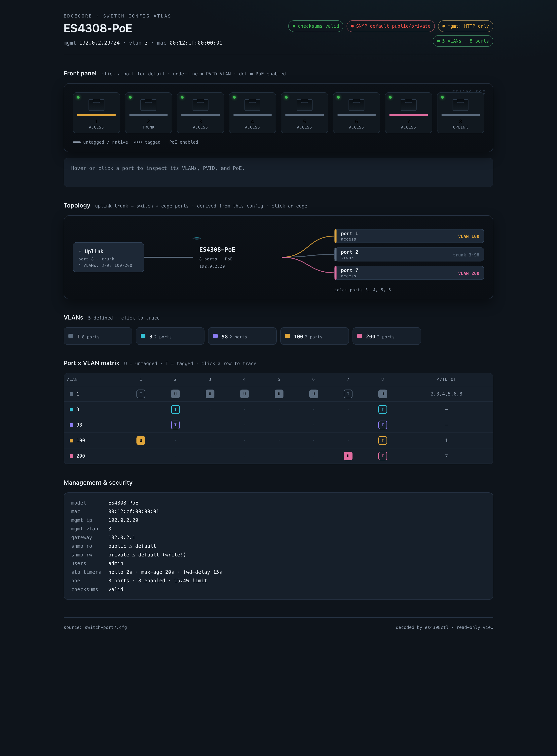Screen dimensions: 557x756
Task: Click purple T badge for VLAN 98 port 2
Action: tap(175, 425)
